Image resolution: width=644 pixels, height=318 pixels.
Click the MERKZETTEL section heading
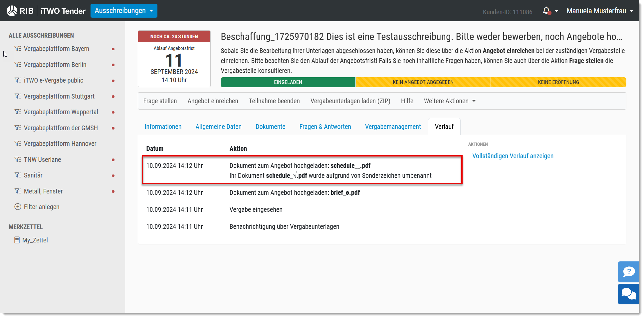[x=26, y=227]
